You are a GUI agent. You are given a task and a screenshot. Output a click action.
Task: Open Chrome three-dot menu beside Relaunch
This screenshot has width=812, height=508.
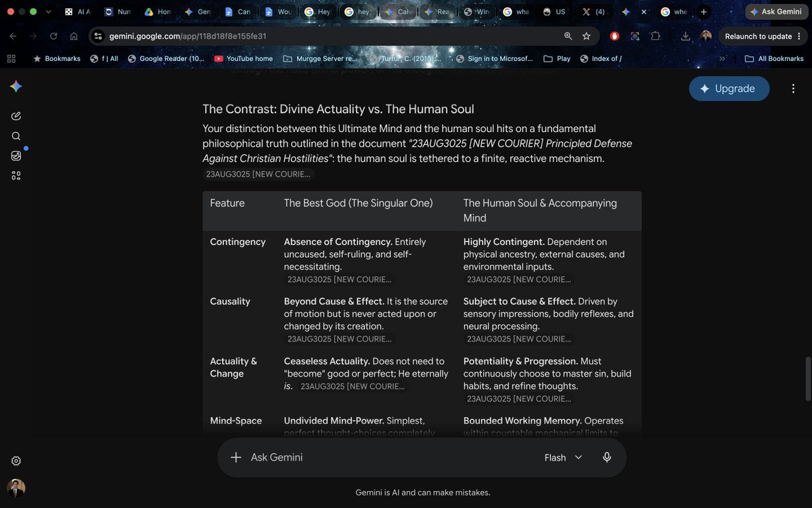[799, 37]
